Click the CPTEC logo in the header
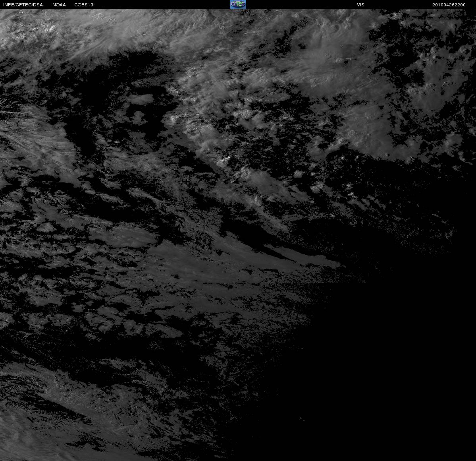Image resolution: width=476 pixels, height=461 pixels. coord(238,4)
